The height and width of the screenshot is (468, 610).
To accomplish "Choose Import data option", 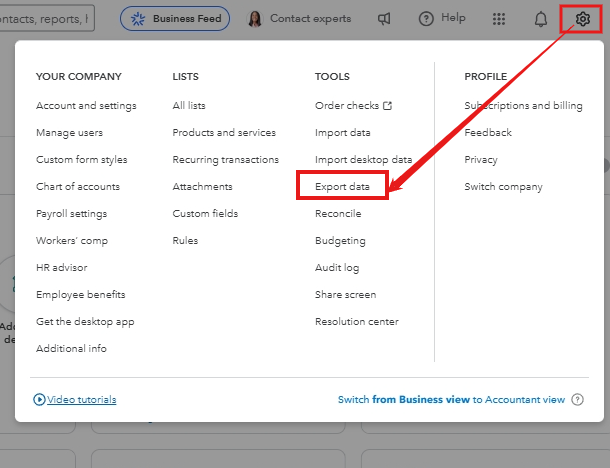I will coord(343,133).
